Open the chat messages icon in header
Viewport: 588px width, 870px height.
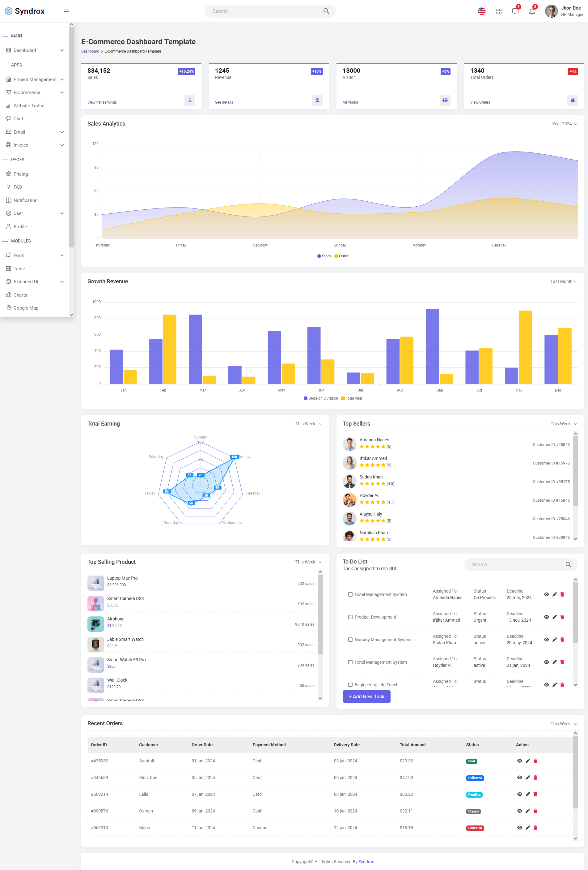point(515,11)
